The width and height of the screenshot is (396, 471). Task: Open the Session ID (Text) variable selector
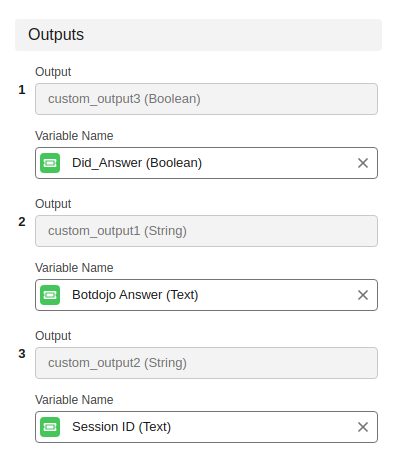206,427
